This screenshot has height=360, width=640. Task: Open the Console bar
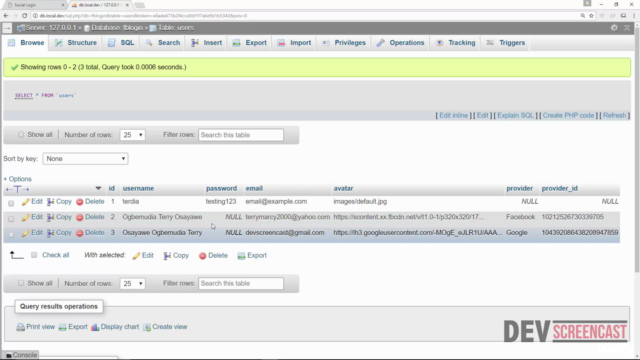tap(21, 355)
